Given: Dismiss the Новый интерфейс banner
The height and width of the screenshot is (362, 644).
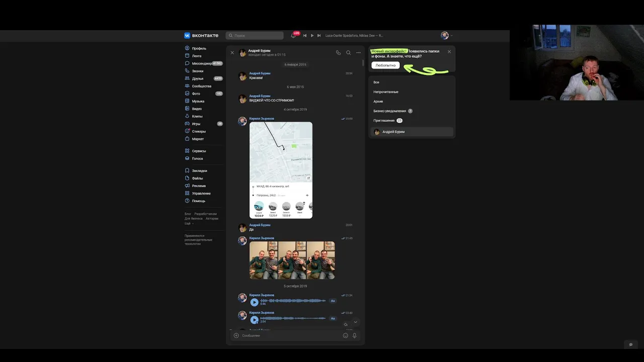Looking at the screenshot, I should coord(449,51).
